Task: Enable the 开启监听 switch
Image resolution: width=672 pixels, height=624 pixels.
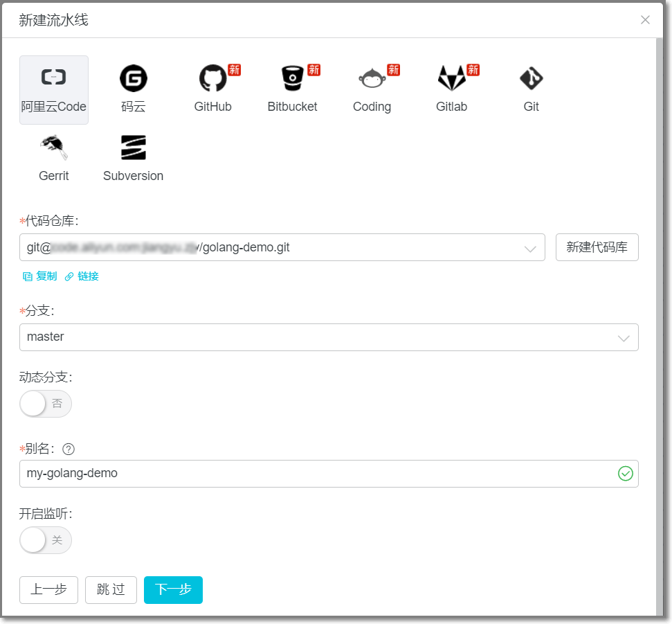Action: click(x=46, y=540)
